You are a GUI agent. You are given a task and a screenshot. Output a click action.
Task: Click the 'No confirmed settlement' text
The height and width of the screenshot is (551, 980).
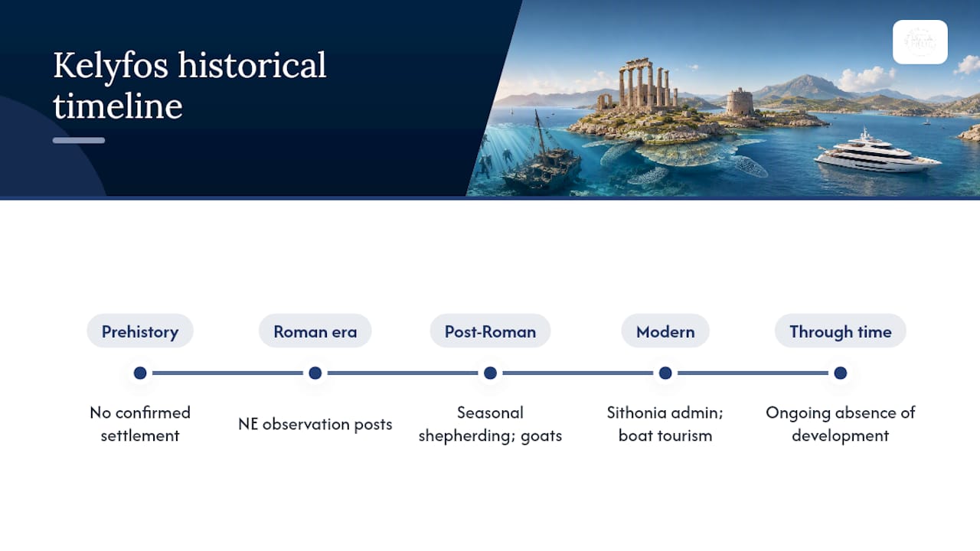pyautogui.click(x=140, y=424)
